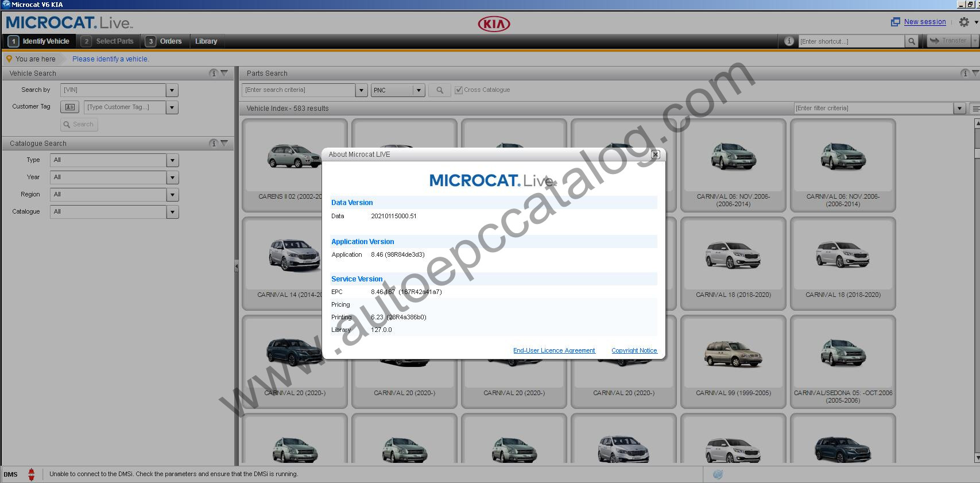Select the CARNIVAL/SEDONA 05 thumbnail
The width and height of the screenshot is (980, 483).
pos(843,362)
